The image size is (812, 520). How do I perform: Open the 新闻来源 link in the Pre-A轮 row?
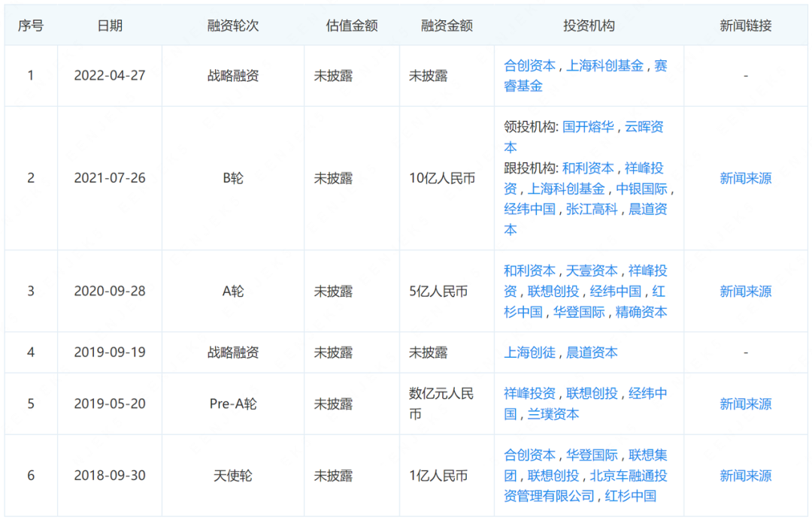[x=745, y=404]
